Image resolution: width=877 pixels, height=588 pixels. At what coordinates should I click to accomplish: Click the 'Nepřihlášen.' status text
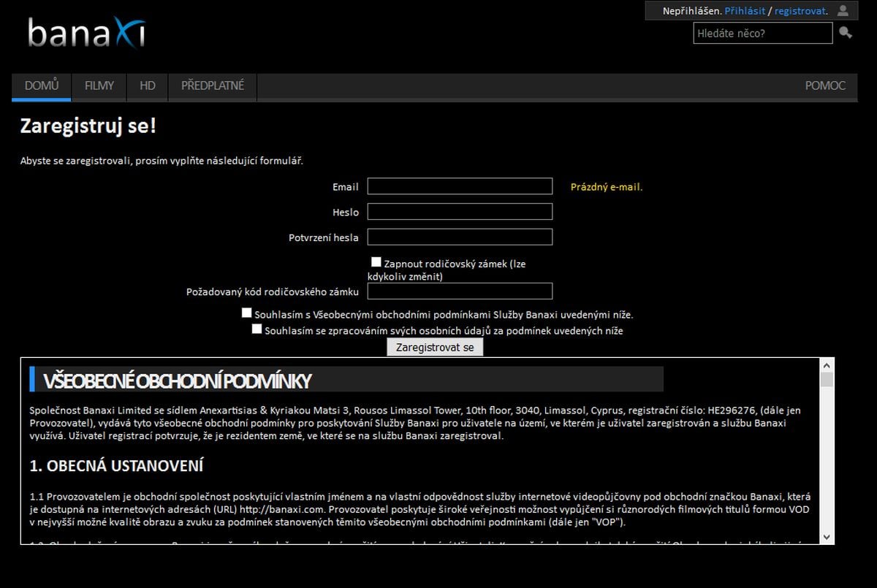click(x=692, y=11)
